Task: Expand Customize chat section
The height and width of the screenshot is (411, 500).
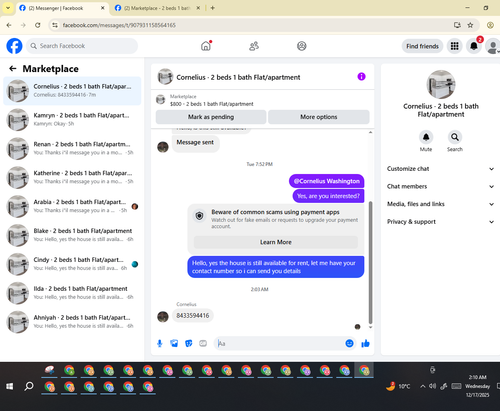Action: pos(440,169)
